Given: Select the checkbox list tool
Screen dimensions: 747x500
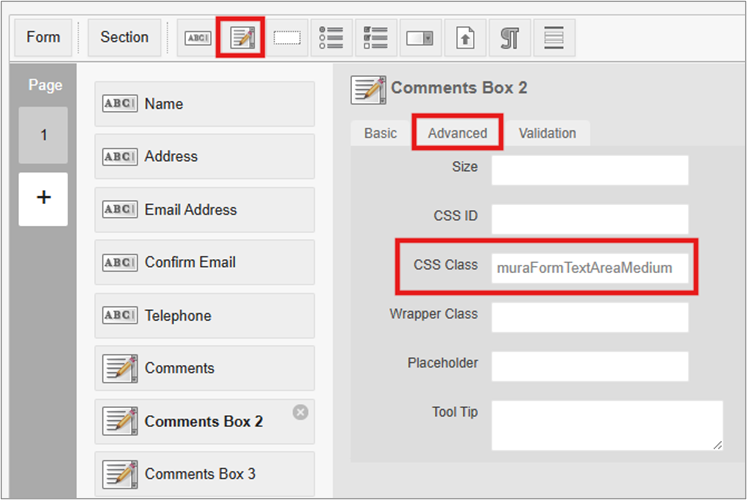Looking at the screenshot, I should click(376, 38).
